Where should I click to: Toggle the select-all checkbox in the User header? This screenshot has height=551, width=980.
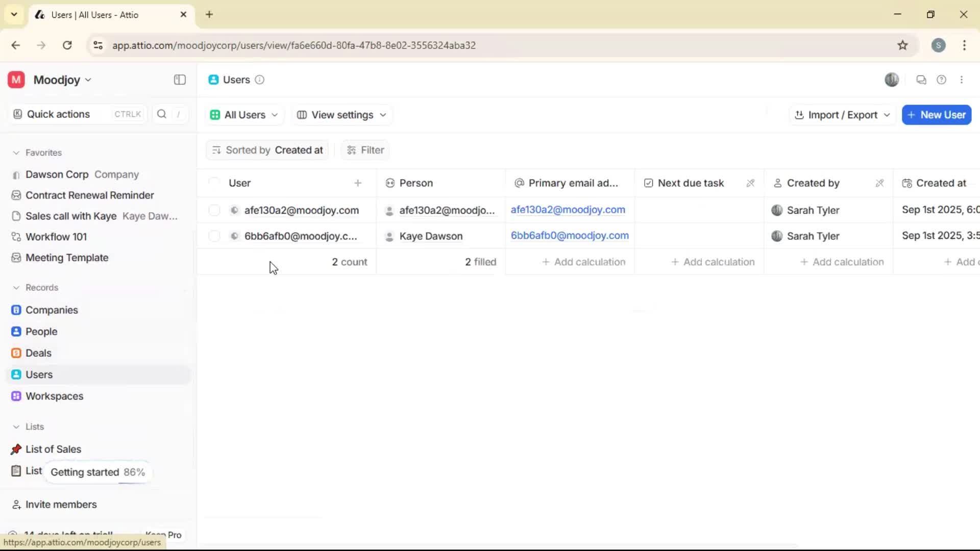coord(214,183)
